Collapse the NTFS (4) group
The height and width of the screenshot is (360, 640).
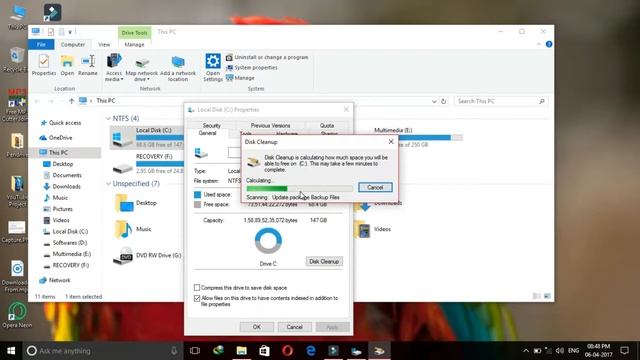108,118
